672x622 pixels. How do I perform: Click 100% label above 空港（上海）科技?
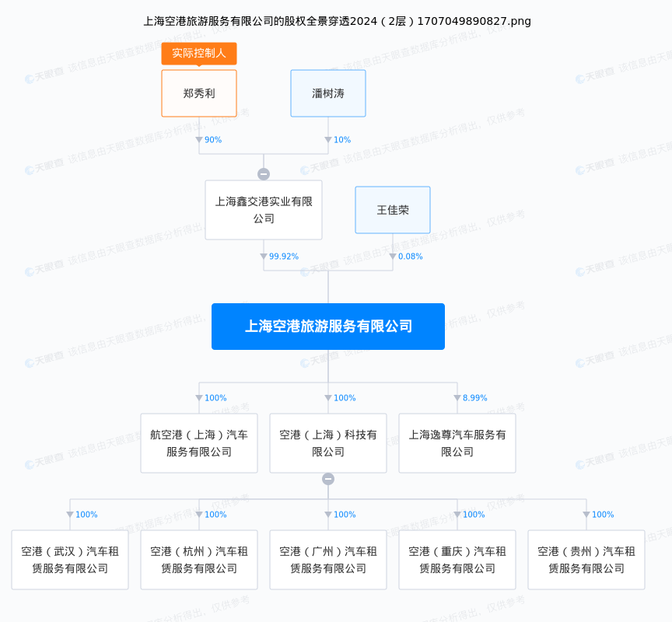tap(345, 398)
